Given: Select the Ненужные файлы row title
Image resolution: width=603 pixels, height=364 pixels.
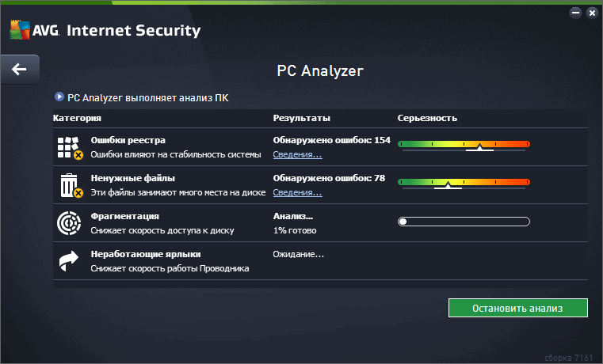Looking at the screenshot, I should (x=132, y=178).
